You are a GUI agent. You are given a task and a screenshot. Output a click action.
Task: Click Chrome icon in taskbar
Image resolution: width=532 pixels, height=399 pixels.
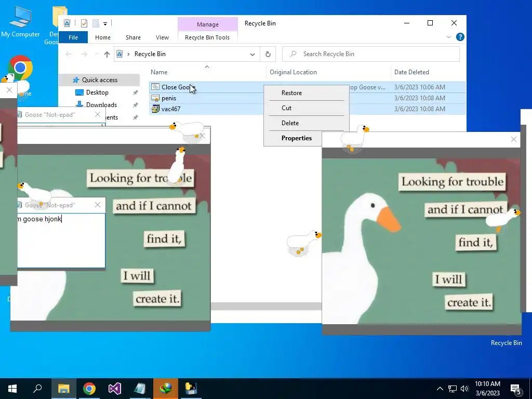89,389
